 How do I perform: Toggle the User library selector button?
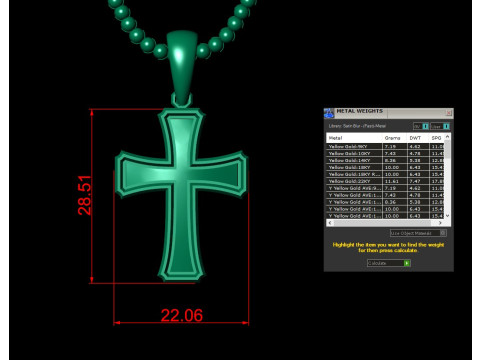click(440, 126)
